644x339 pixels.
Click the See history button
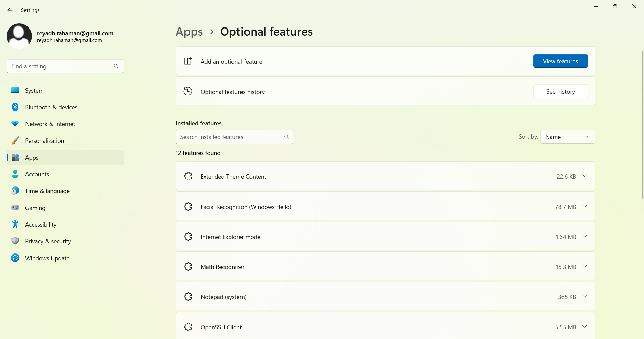[560, 92]
